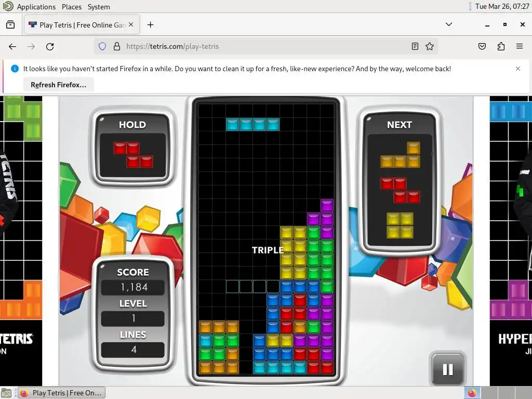
Task: Open the Pocket save icon
Action: tap(482, 46)
